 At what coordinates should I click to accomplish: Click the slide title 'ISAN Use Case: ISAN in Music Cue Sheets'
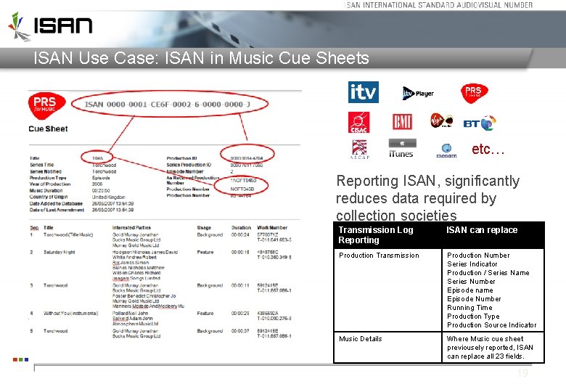[x=201, y=58]
